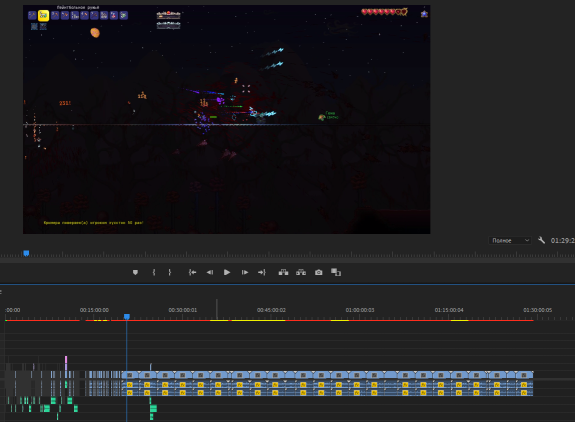Click the 01:29 duration timecode
This screenshot has width=575, height=422.
[563, 241]
